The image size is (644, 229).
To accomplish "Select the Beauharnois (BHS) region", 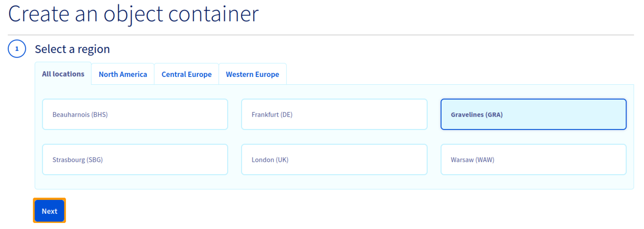I will point(135,114).
